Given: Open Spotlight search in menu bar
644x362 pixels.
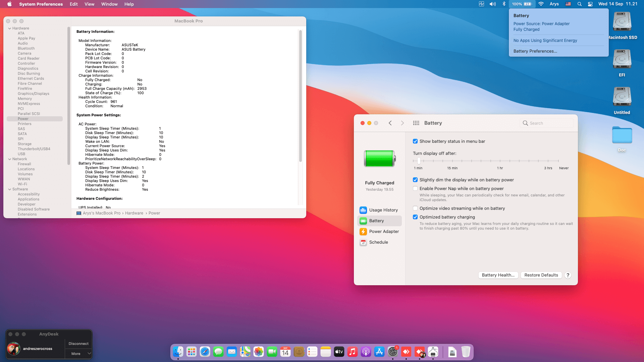Looking at the screenshot, I should point(579,4).
